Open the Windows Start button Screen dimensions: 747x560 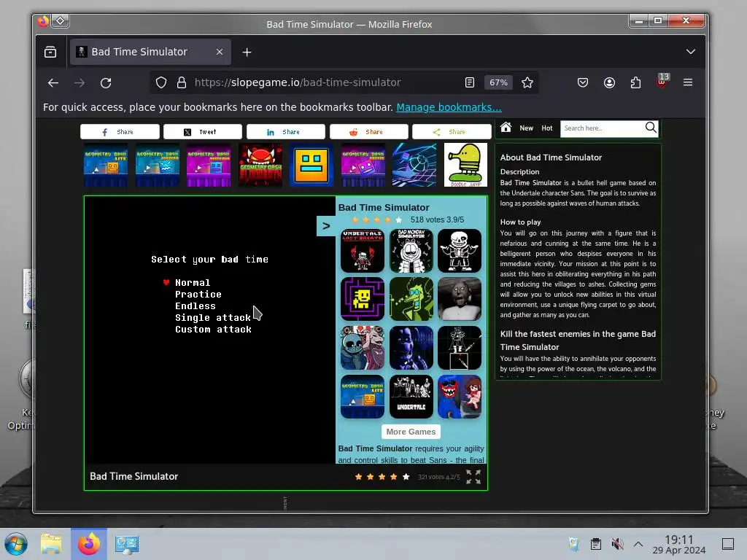coord(16,544)
